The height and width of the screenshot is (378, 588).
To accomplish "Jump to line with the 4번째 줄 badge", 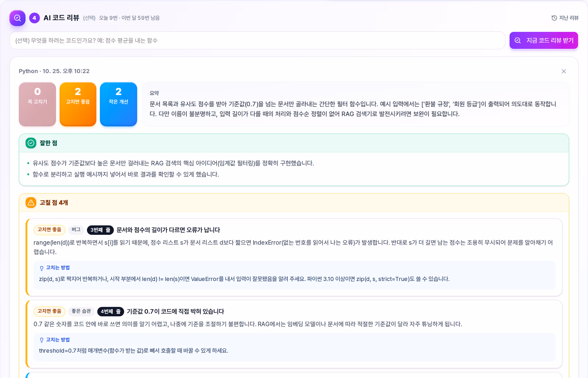I will coord(111,312).
